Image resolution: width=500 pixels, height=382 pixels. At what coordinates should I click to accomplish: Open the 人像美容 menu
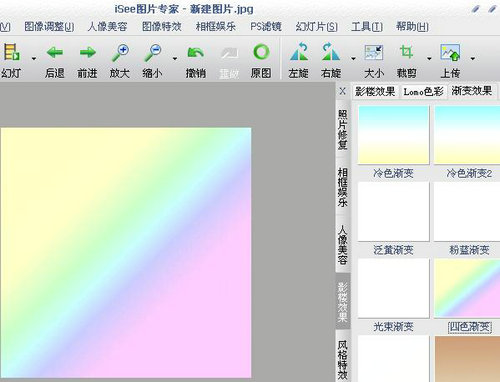[108, 27]
